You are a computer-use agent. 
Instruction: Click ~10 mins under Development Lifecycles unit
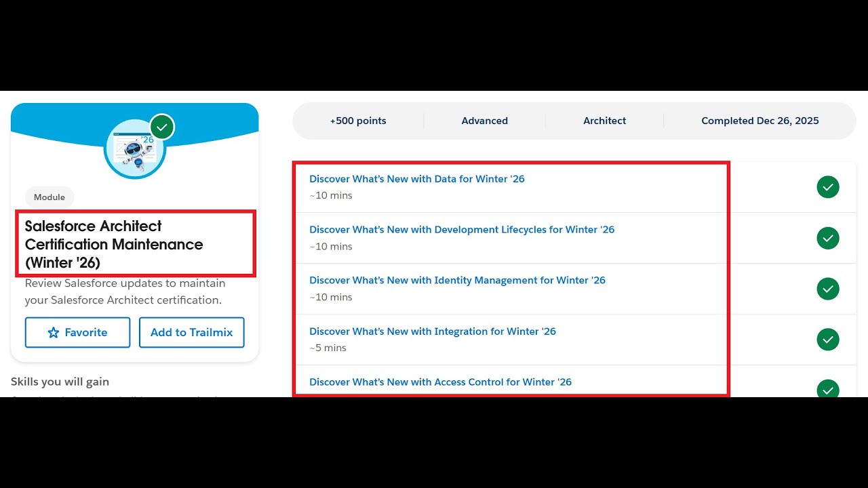point(331,247)
